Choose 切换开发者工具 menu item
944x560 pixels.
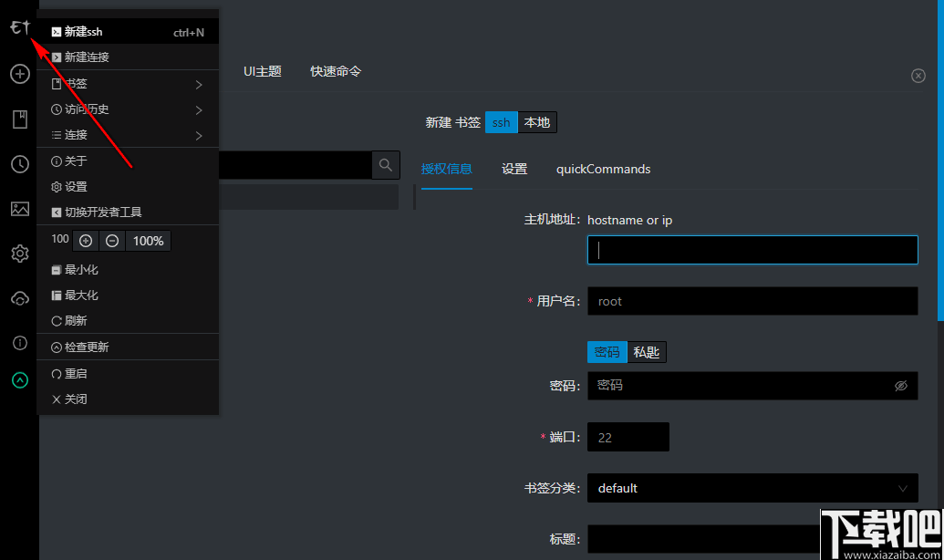tap(128, 212)
